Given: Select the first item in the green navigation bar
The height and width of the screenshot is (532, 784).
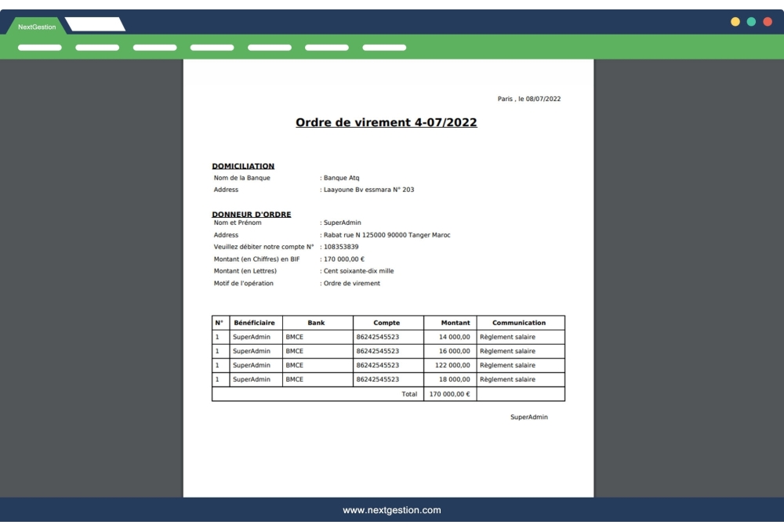Looking at the screenshot, I should pyautogui.click(x=40, y=47).
